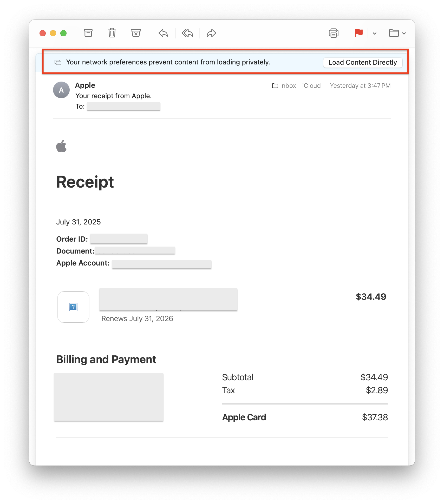Click the Apple Card payment label
Screen dimensions: 444x504
pos(244,417)
